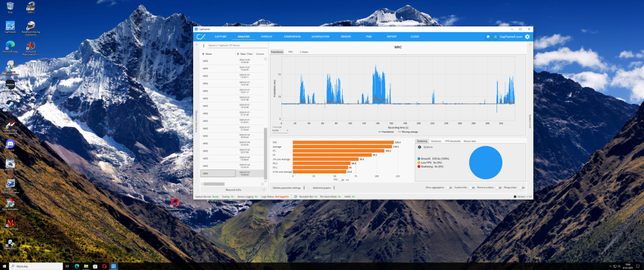Select the L-shape graph tab
Screen dimensions: 644x270
[304, 52]
